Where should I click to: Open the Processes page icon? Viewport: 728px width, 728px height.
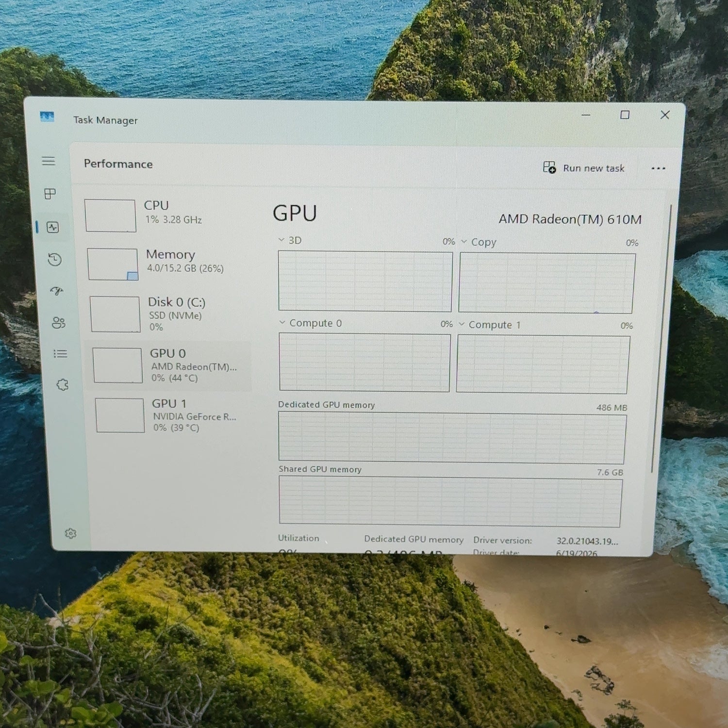tap(50, 194)
